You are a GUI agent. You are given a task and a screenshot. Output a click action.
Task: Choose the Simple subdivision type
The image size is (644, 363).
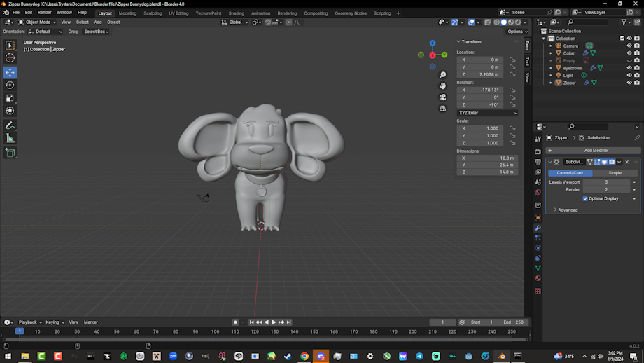(615, 172)
